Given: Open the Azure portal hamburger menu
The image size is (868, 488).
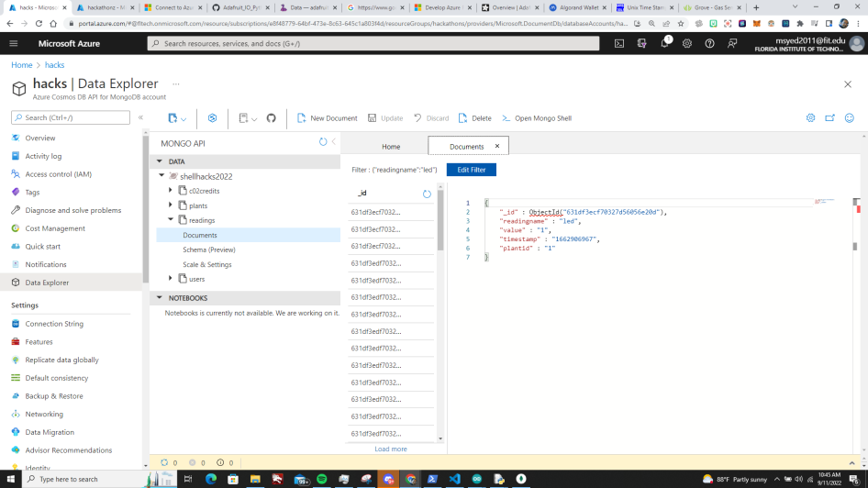Looking at the screenshot, I should pos(14,43).
